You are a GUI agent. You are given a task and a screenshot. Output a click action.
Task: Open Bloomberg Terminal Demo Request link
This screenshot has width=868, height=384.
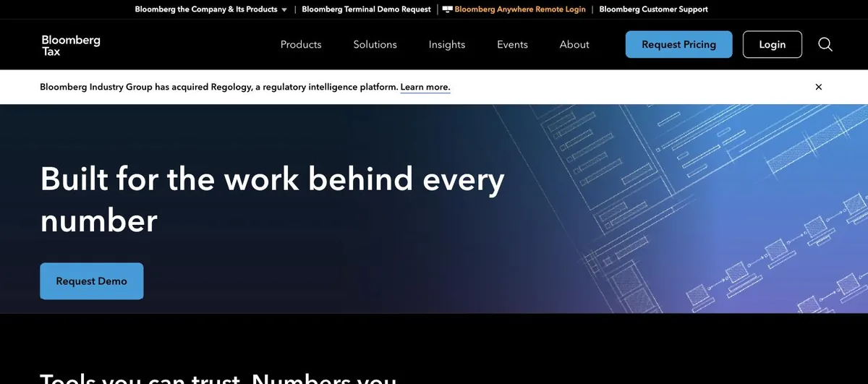(x=366, y=9)
